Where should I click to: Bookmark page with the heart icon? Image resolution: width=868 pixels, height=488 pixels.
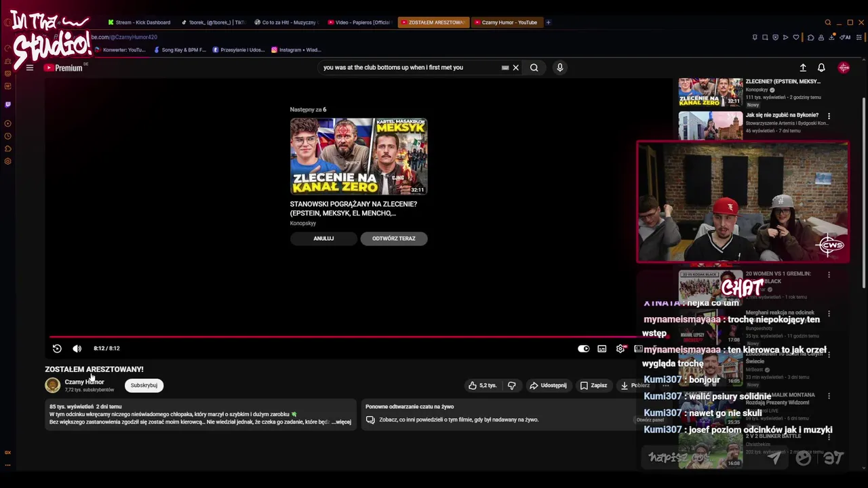(x=797, y=37)
